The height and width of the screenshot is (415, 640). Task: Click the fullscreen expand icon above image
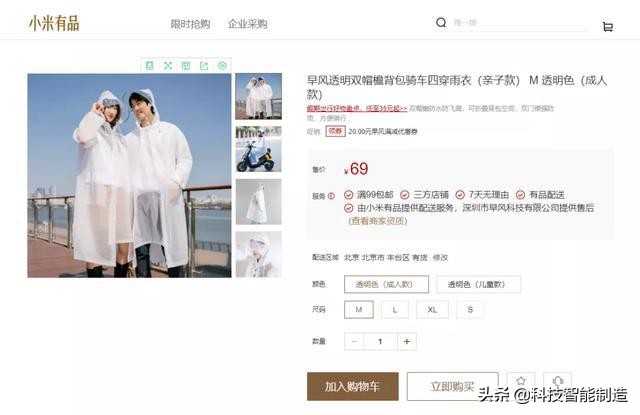point(168,66)
